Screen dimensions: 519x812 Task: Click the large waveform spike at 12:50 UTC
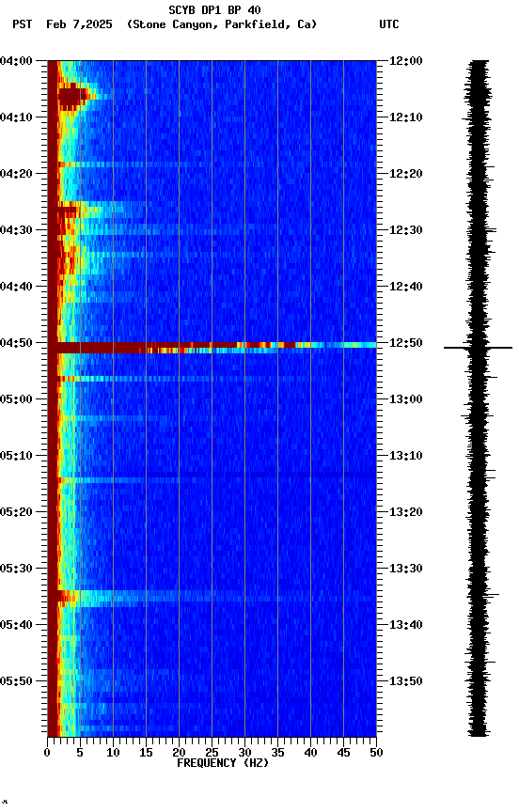[x=478, y=348]
